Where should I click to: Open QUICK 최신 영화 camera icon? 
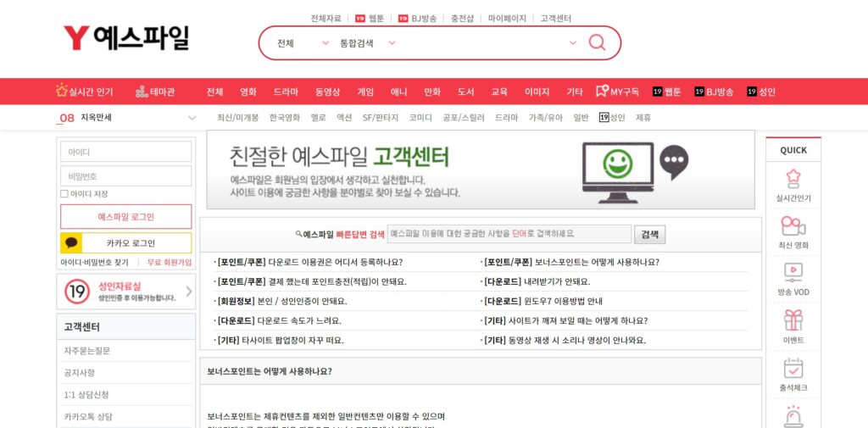[x=793, y=226]
